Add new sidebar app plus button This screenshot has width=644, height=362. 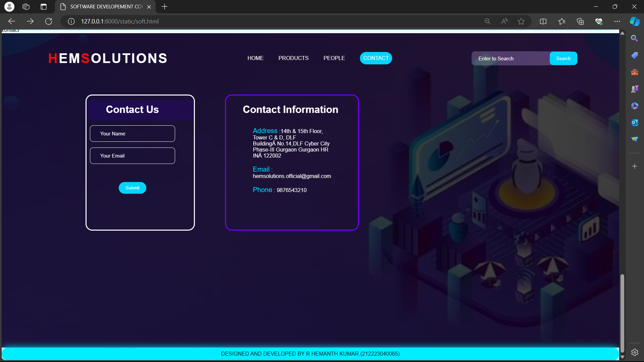(635, 166)
